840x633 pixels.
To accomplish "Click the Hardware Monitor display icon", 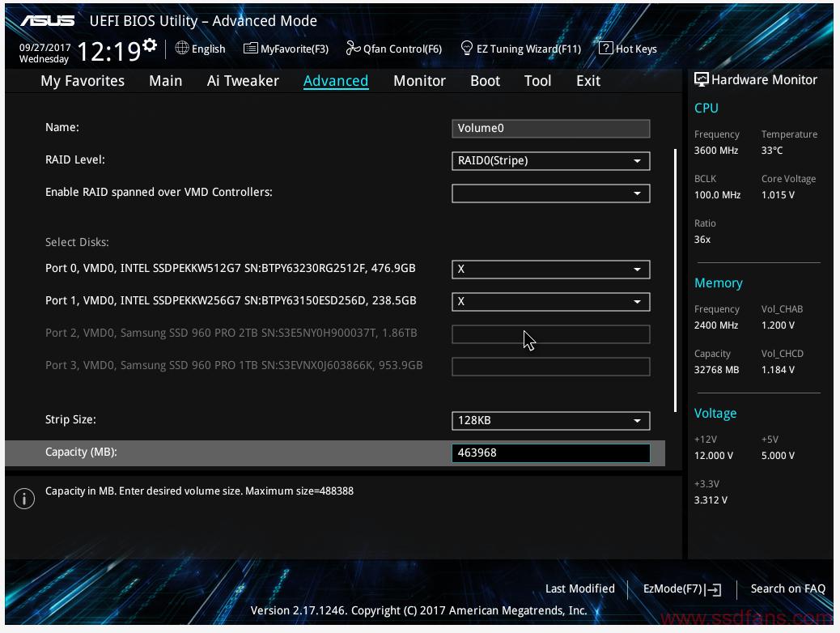I will 702,79.
